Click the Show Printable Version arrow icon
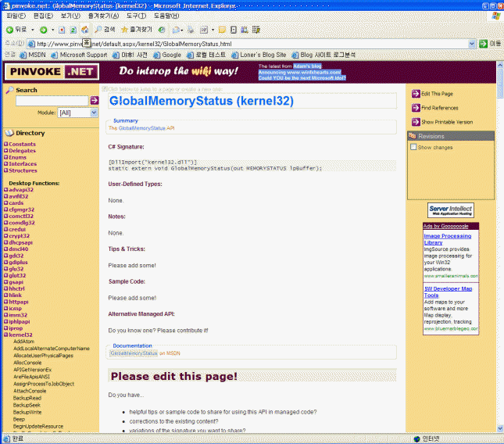 (416, 122)
